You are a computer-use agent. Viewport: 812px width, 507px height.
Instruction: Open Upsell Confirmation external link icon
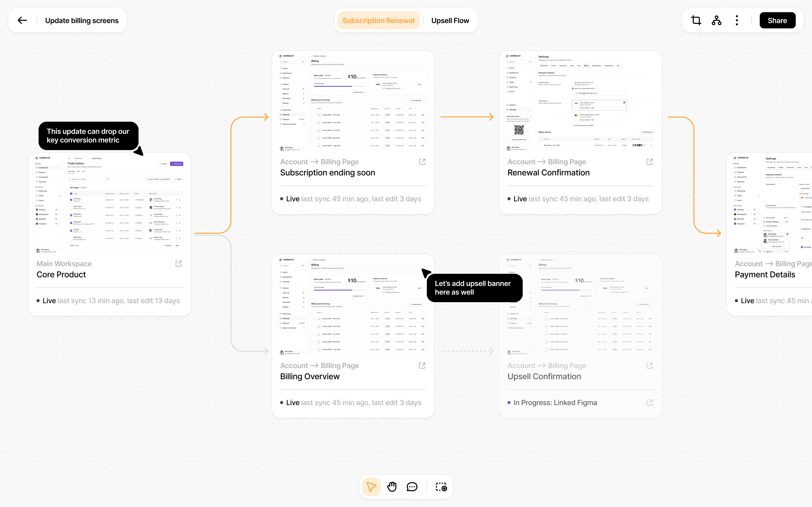click(x=650, y=366)
